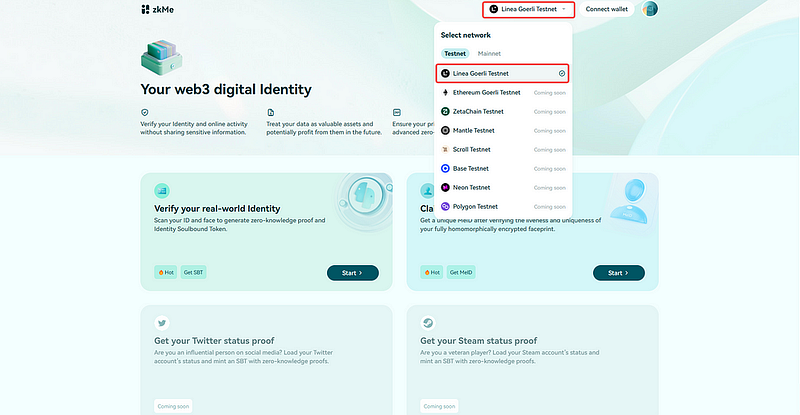This screenshot has width=800, height=415.
Task: Switch to the Mainnet tab
Action: pos(489,54)
